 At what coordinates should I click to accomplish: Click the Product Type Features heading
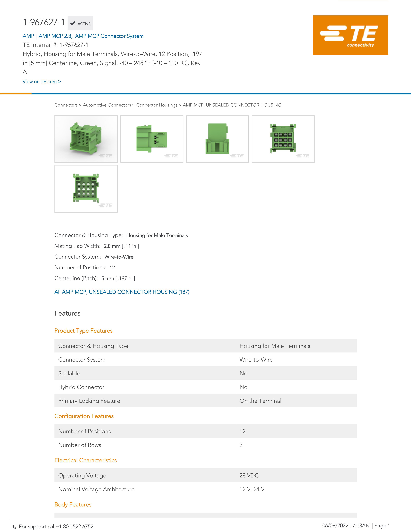(83, 331)
